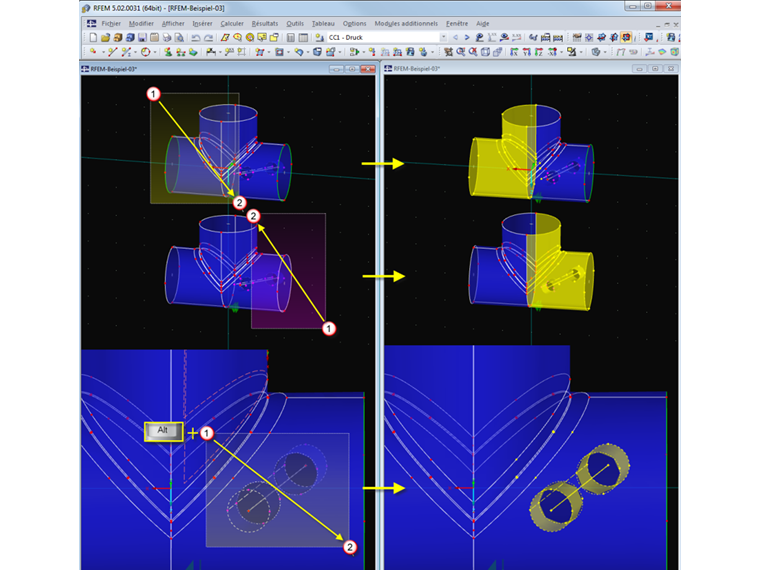Select the new member tool icon
The height and width of the screenshot is (570, 760).
[126, 52]
